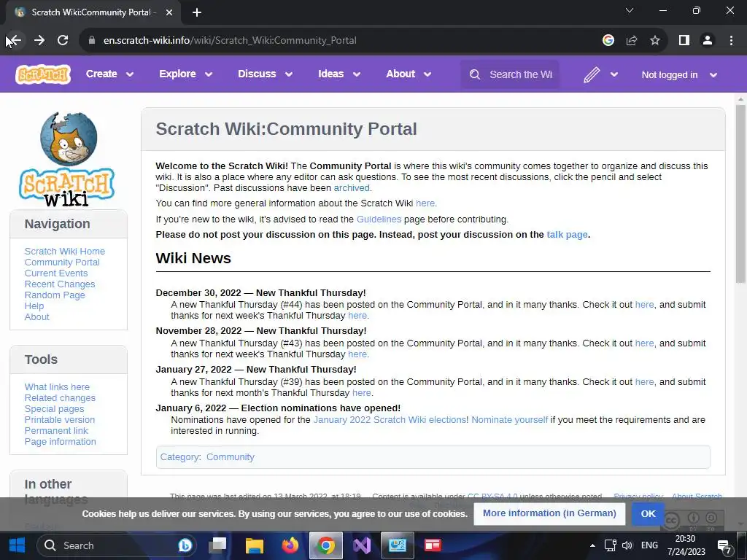747x560 pixels.
Task: Open the January 2022 Scratch Wiki elections link
Action: coord(390,419)
